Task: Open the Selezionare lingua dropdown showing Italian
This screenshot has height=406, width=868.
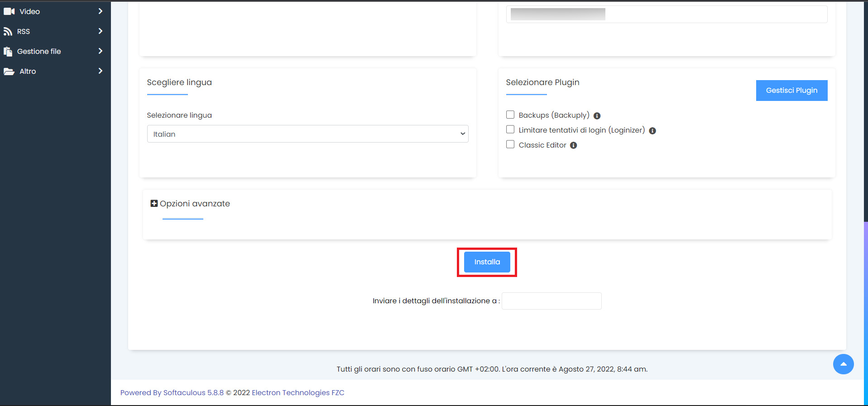Action: [x=307, y=134]
